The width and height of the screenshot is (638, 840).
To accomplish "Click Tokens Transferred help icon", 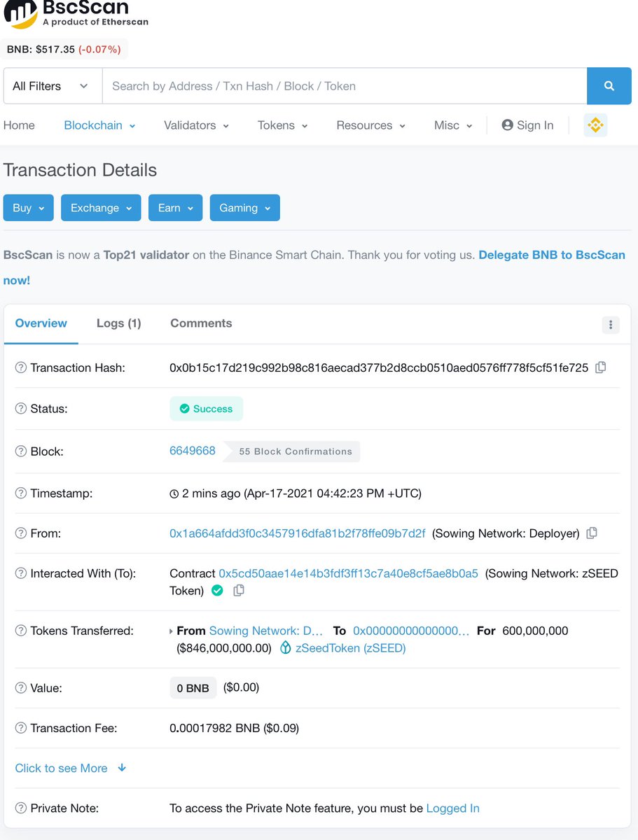I will click(21, 631).
